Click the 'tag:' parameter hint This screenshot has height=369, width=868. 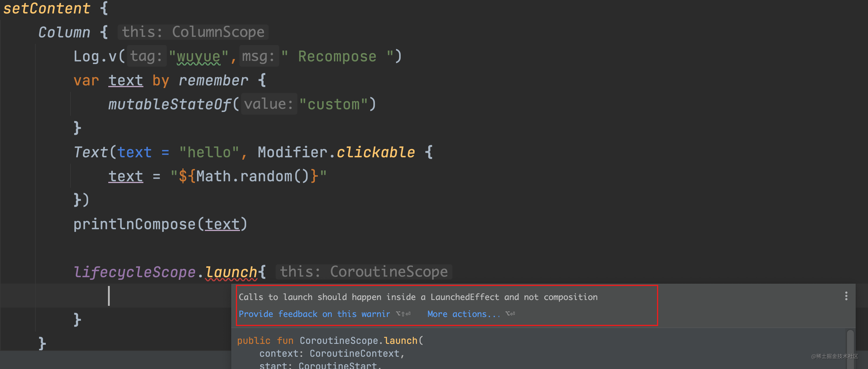tap(147, 56)
